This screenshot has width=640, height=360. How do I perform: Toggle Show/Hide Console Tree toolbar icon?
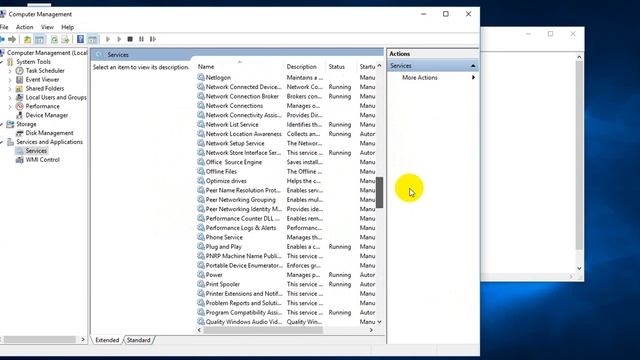click(x=40, y=39)
